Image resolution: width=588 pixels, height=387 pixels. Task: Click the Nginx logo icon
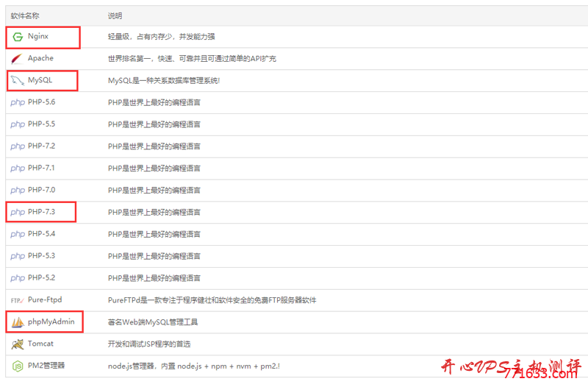point(18,37)
